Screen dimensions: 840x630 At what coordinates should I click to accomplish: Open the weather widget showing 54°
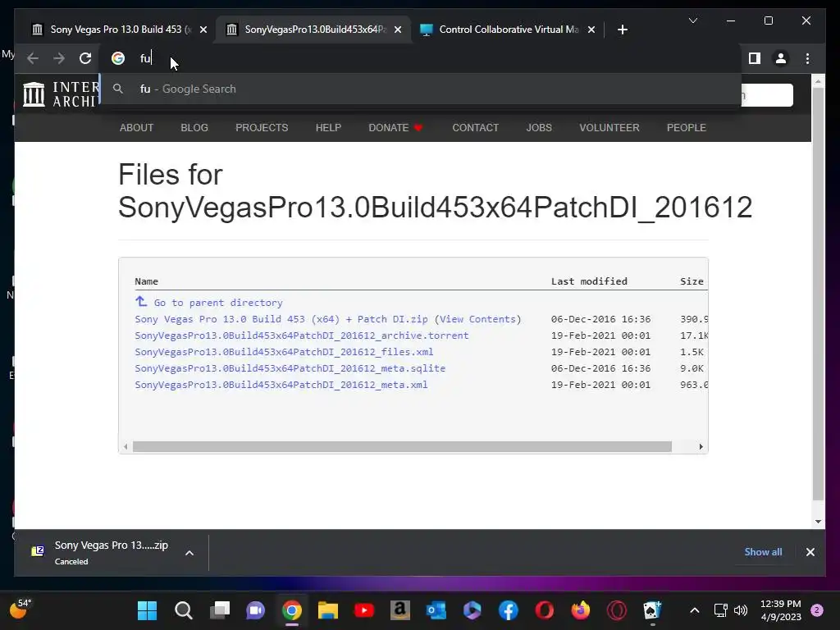(21, 609)
